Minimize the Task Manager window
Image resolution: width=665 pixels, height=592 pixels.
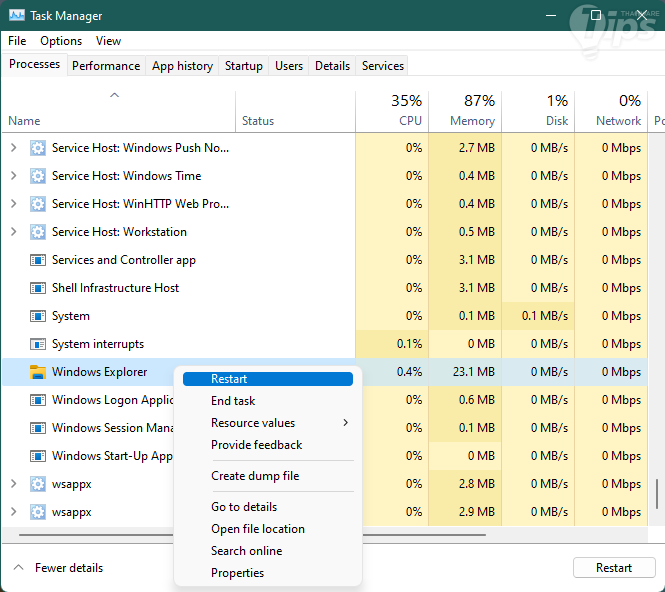(551, 16)
